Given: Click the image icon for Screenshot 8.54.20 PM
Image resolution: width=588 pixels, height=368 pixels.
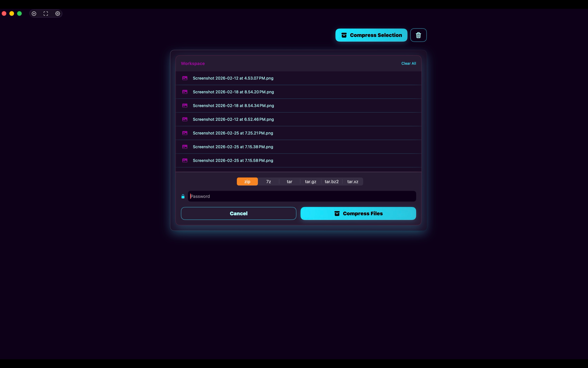Looking at the screenshot, I should click(185, 92).
